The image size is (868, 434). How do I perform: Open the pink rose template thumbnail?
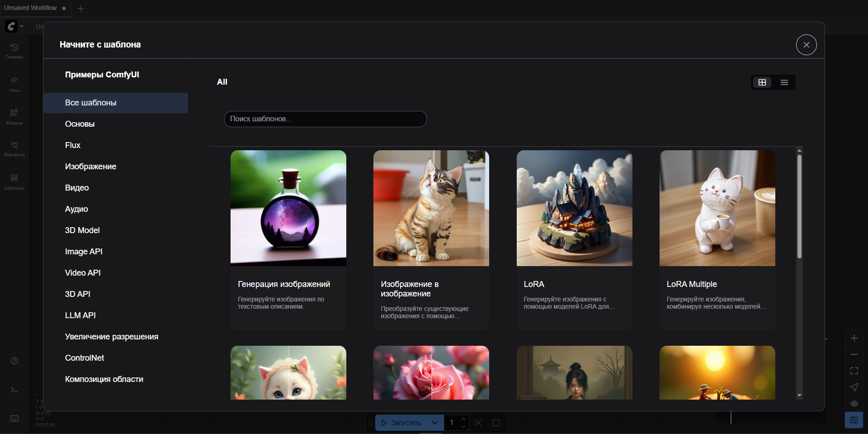431,373
